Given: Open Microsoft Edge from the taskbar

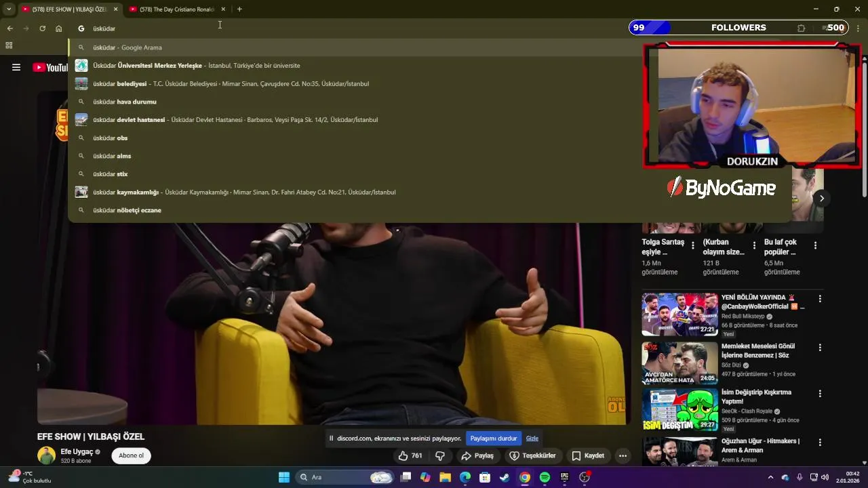Looking at the screenshot, I should [465, 477].
